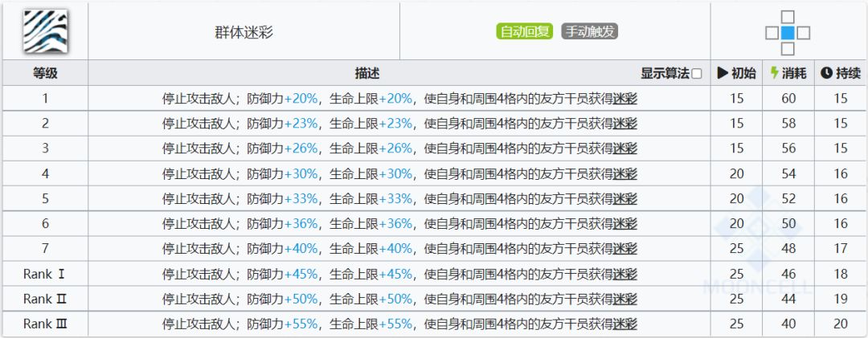Open the 迷彩 link in level 6 row
This screenshot has height=338, width=868.
[625, 224]
